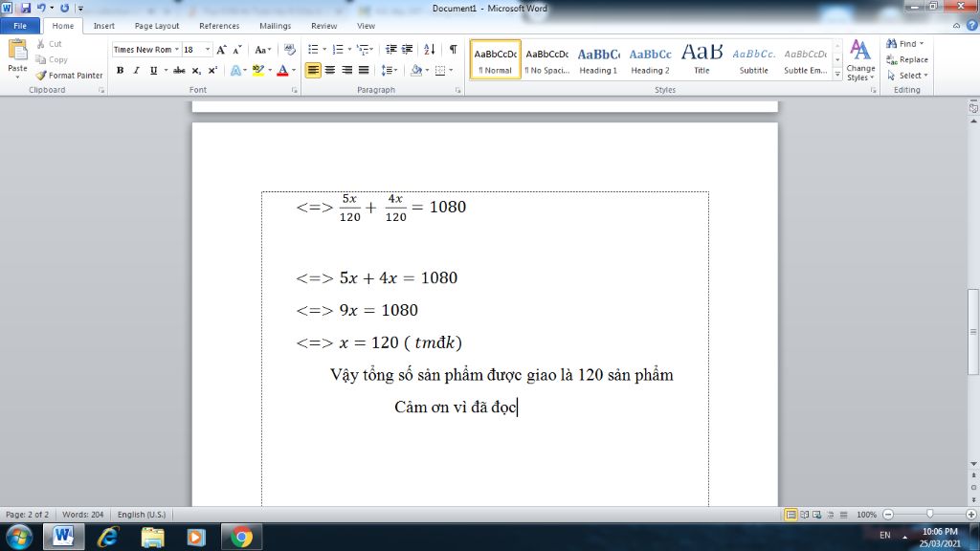Apply strikethrough formatting
The image size is (980, 551).
click(179, 70)
